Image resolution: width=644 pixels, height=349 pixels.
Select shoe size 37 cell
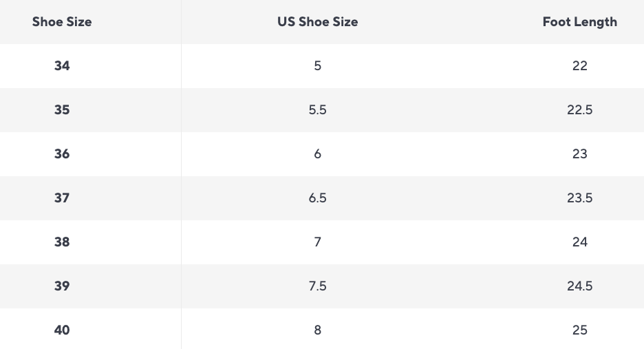click(x=62, y=198)
